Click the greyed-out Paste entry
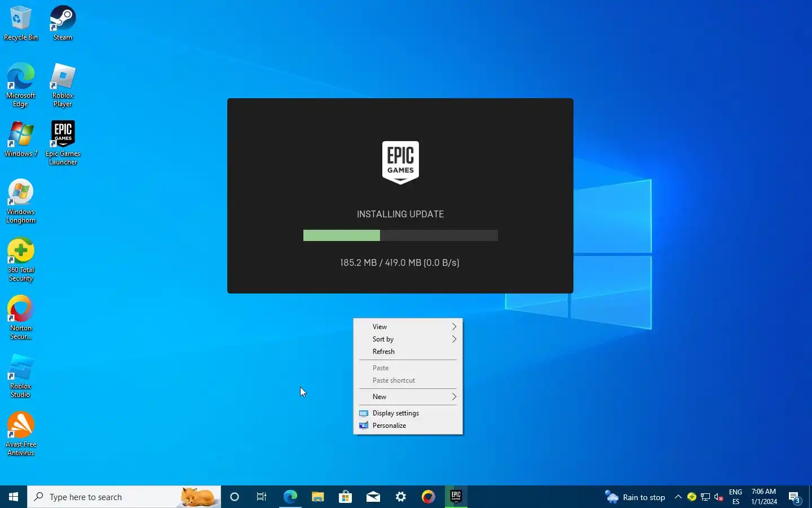The height and width of the screenshot is (508, 812). [408, 368]
